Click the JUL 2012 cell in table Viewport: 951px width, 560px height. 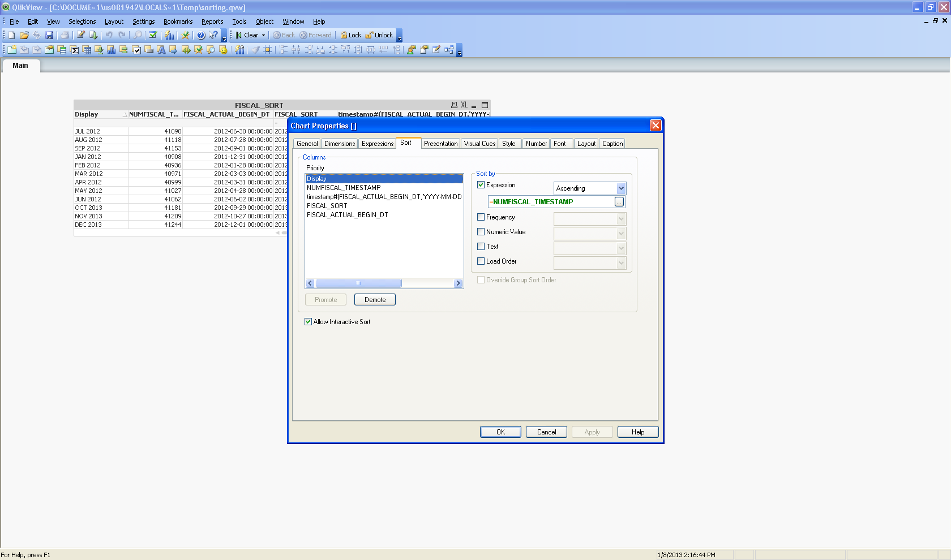pyautogui.click(x=101, y=131)
